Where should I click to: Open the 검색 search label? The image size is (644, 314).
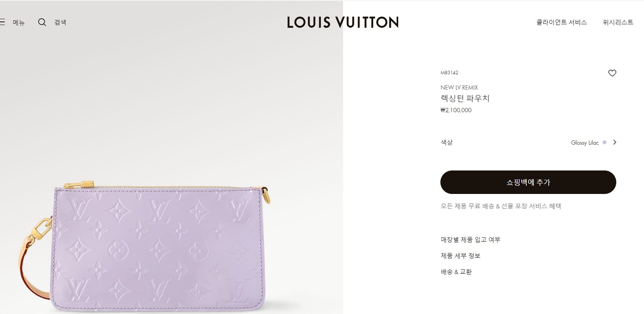60,22
